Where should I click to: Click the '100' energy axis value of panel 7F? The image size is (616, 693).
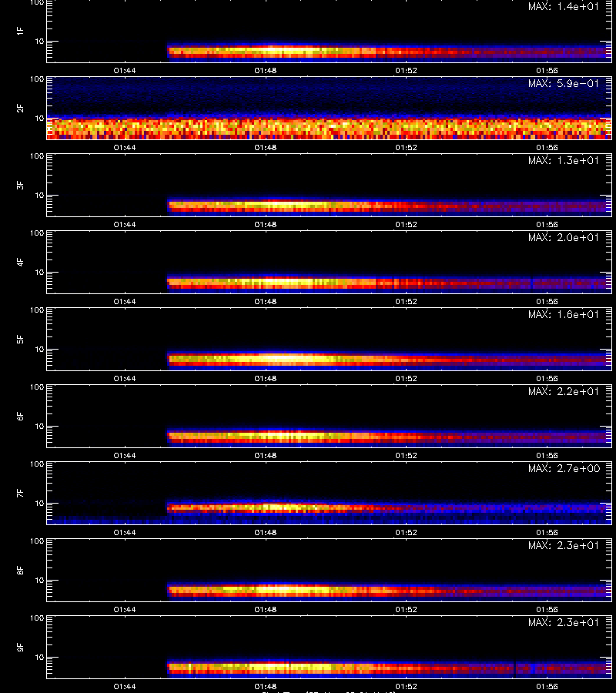tap(37, 464)
